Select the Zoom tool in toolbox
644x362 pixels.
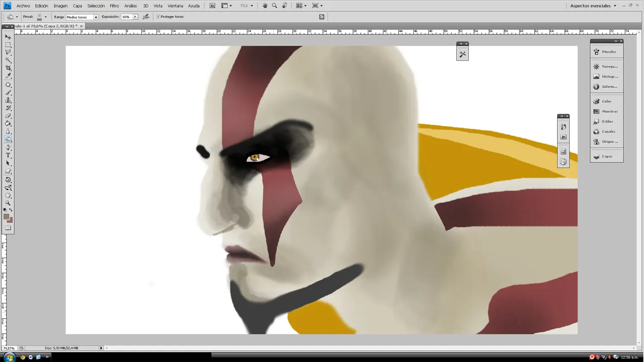(8, 203)
